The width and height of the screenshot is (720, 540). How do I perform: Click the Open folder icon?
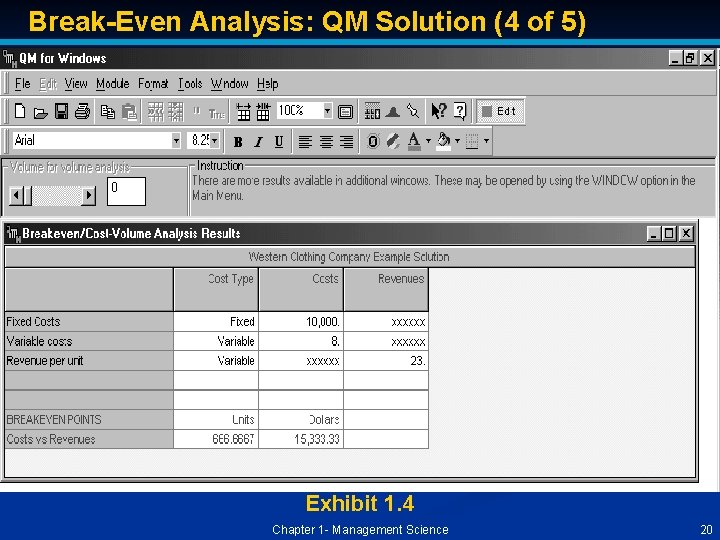point(40,112)
